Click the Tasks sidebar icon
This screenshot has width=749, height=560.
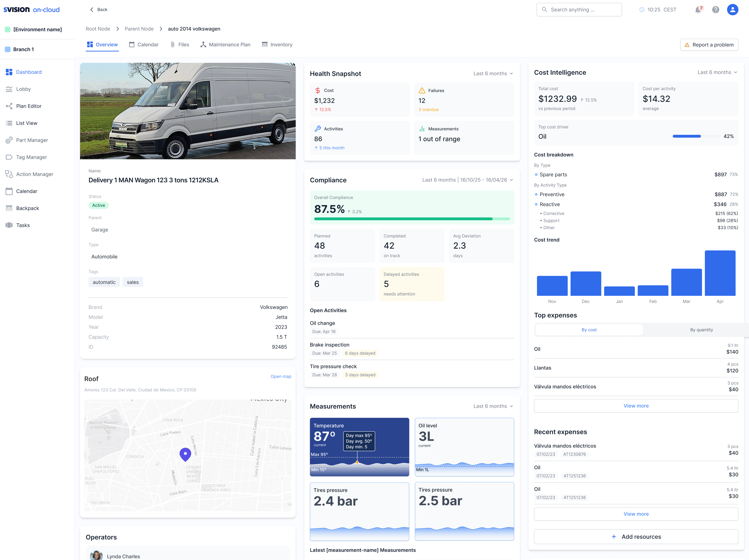[9, 225]
